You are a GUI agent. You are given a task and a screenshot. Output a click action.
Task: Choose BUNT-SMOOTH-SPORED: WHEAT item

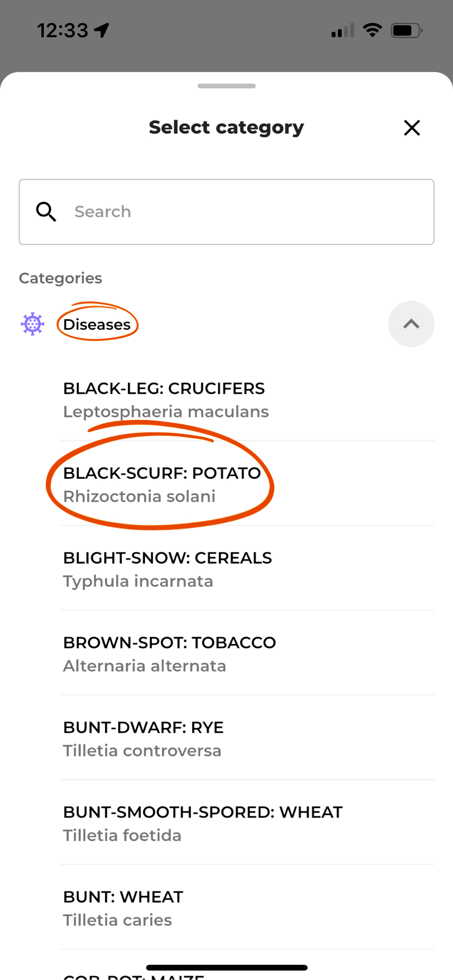(x=247, y=823)
